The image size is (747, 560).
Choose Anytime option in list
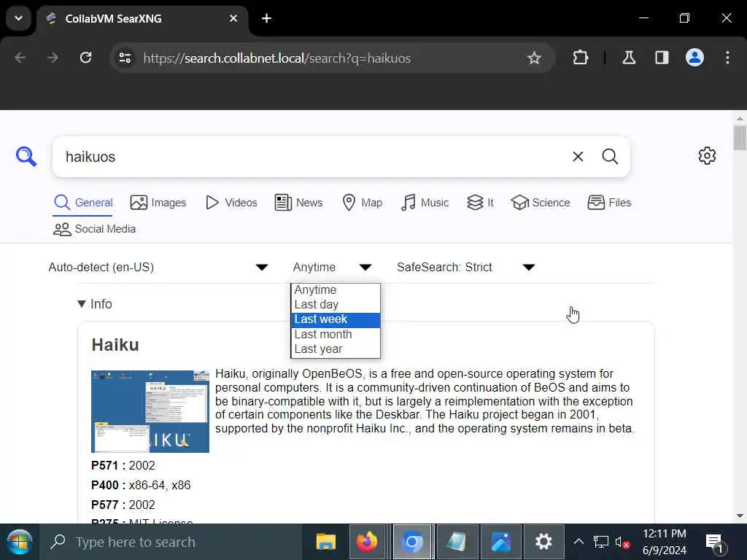[x=336, y=290]
